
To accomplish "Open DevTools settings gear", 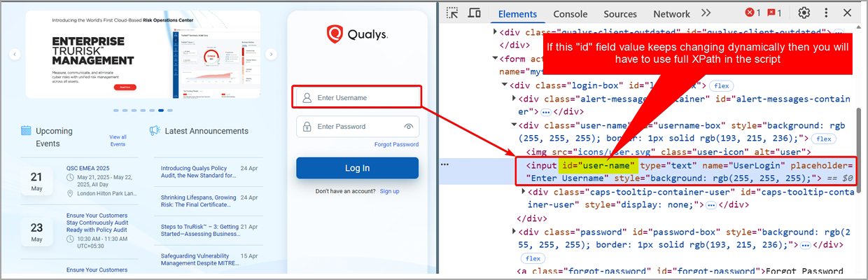I will (804, 13).
